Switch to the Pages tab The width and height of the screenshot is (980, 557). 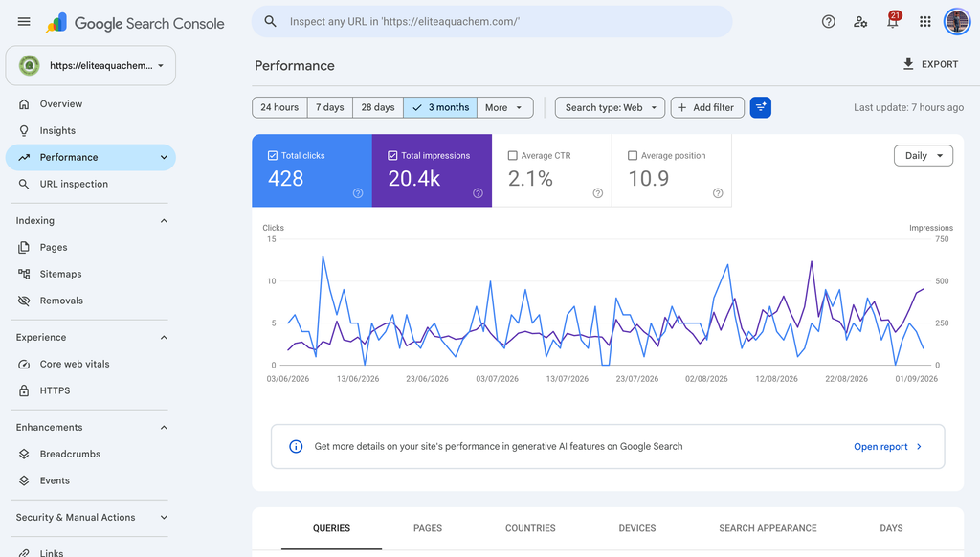click(428, 528)
